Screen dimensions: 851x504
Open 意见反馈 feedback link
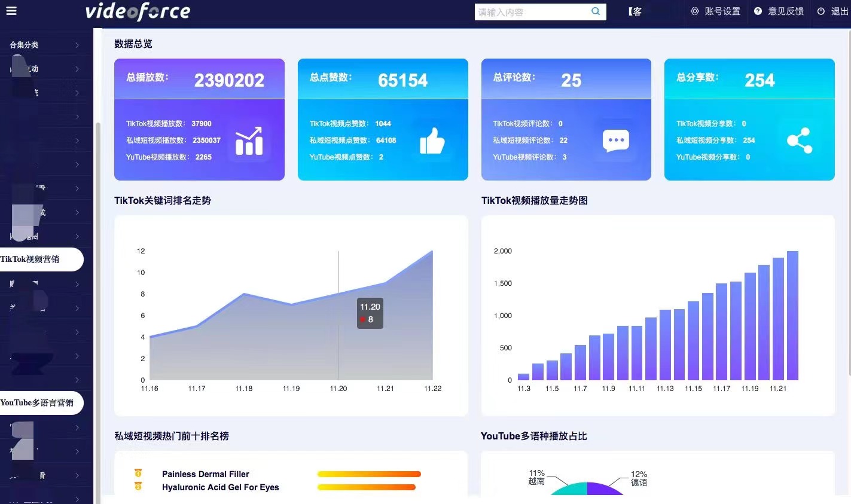tap(786, 11)
